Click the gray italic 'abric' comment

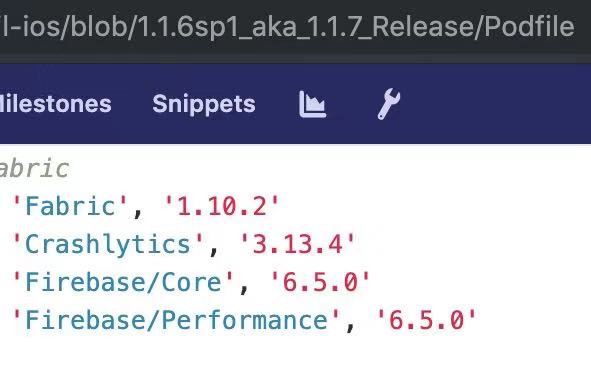(34, 168)
